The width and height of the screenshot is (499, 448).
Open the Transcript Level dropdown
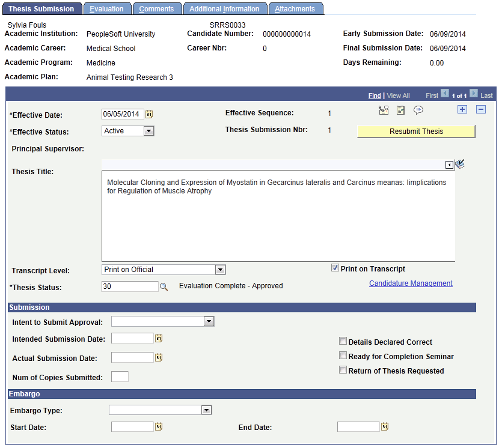[x=220, y=270]
